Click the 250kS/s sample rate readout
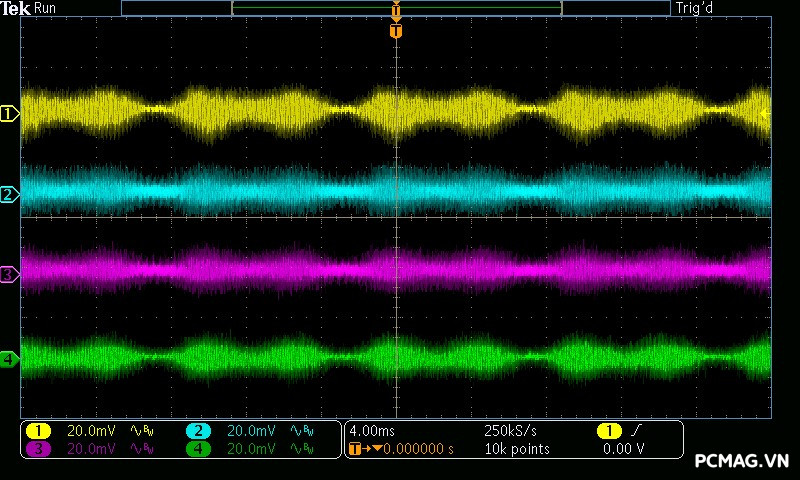The height and width of the screenshot is (480, 800). [512, 431]
